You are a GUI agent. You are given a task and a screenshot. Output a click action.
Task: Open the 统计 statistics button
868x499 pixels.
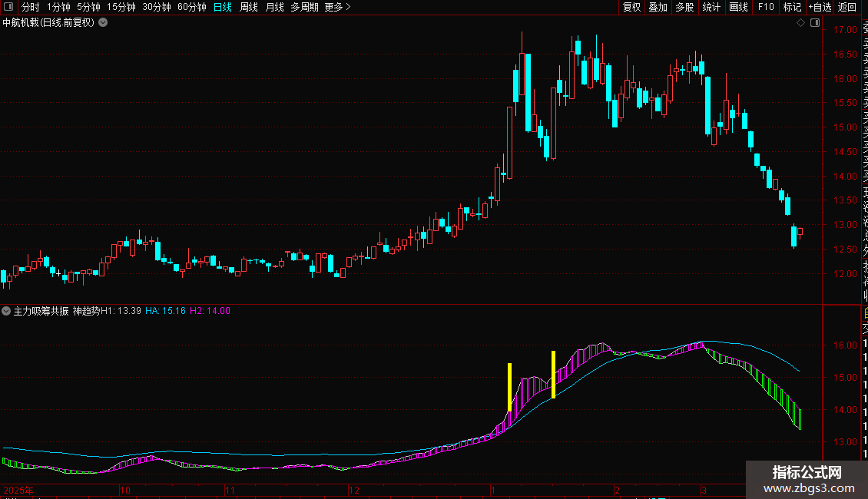[x=711, y=7]
